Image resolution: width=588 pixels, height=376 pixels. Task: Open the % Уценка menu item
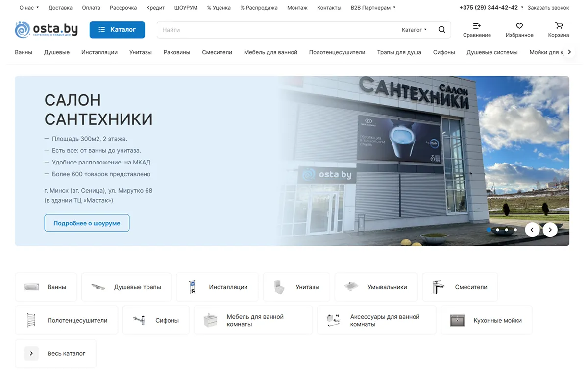(x=219, y=8)
